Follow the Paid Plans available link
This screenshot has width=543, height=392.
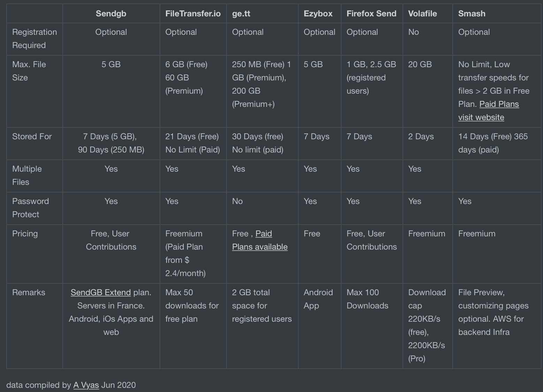pos(260,240)
